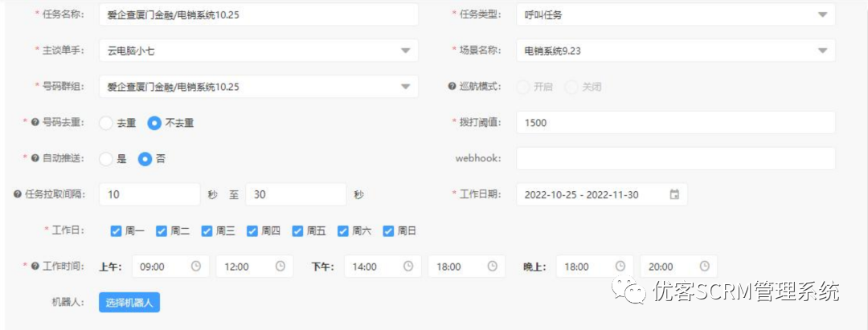Uncheck 周二 workday checkbox
The image size is (868, 330).
click(x=161, y=231)
